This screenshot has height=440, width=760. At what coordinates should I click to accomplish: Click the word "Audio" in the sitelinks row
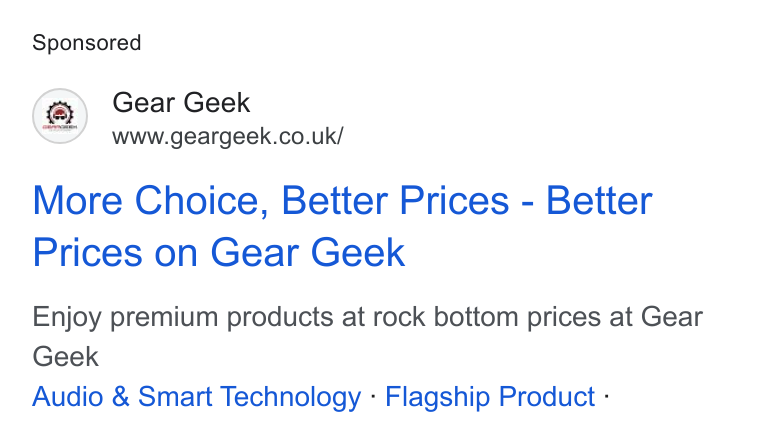coord(68,397)
